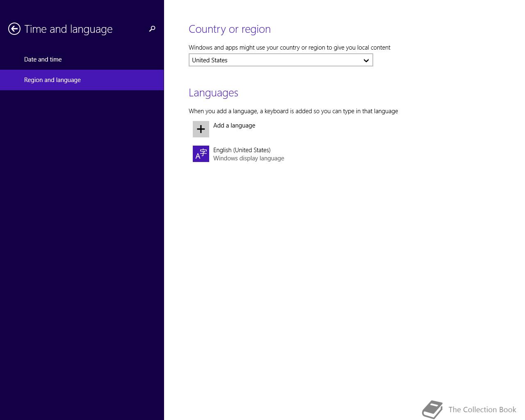Click the Windows display language subtitle
Screen dimensions: 525x420
(249, 158)
